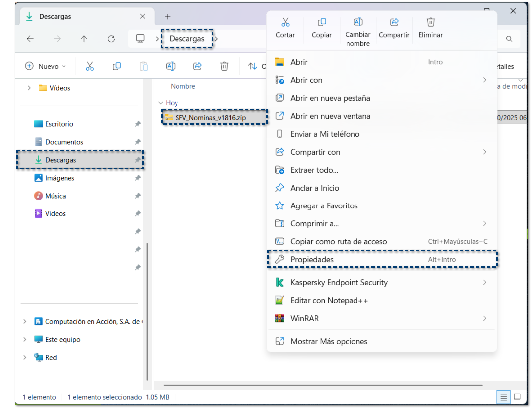Image resolution: width=532 pixels, height=409 pixels.
Task: Unpin Escritorio from quick access
Action: [138, 124]
